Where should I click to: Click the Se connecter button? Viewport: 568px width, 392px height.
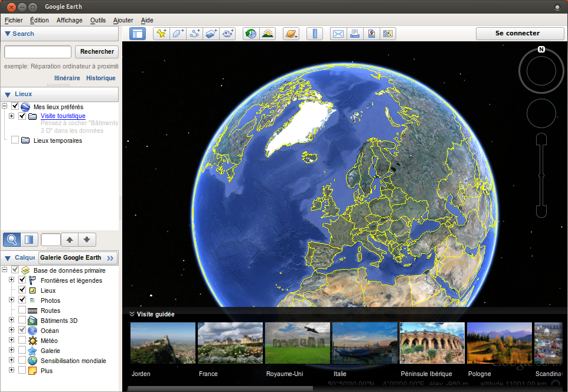tap(517, 34)
